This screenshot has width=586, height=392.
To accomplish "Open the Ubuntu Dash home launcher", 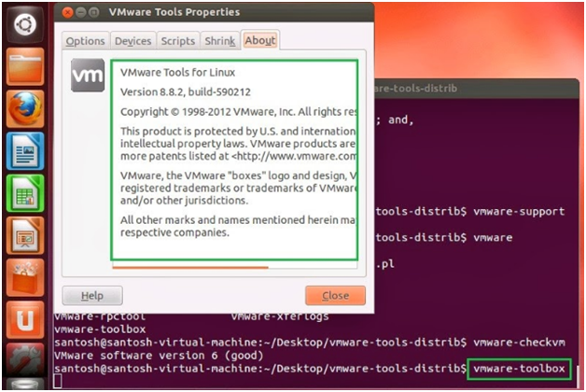I will [x=25, y=24].
